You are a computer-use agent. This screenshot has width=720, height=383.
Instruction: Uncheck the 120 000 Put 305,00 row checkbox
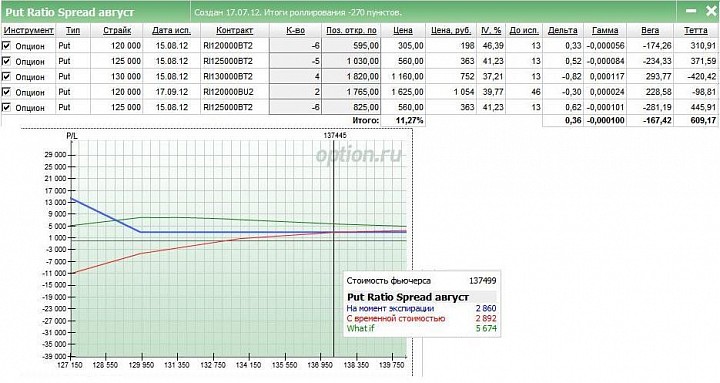pyautogui.click(x=6, y=45)
